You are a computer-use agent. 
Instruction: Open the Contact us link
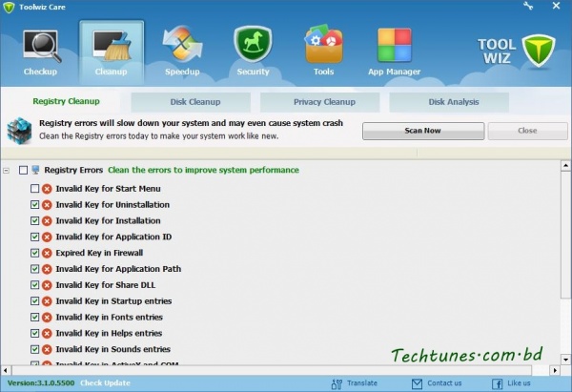click(x=444, y=383)
